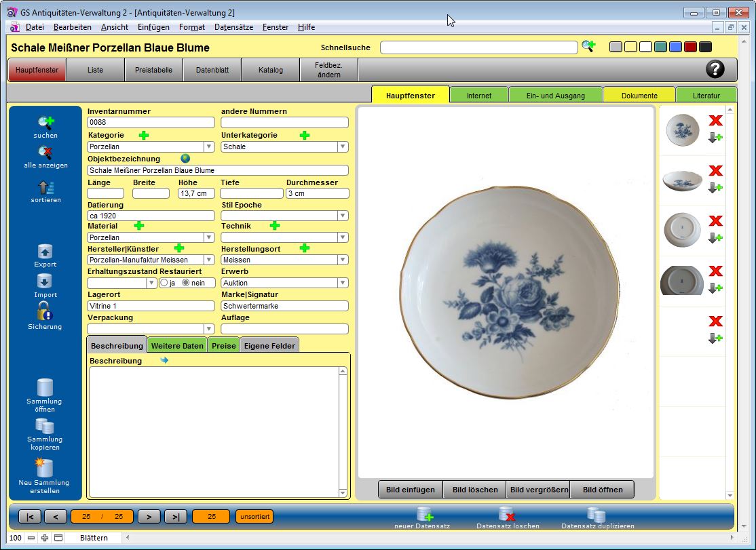The width and height of the screenshot is (756, 550).
Task: Click the 'sortieren' sort icon
Action: tap(45, 188)
